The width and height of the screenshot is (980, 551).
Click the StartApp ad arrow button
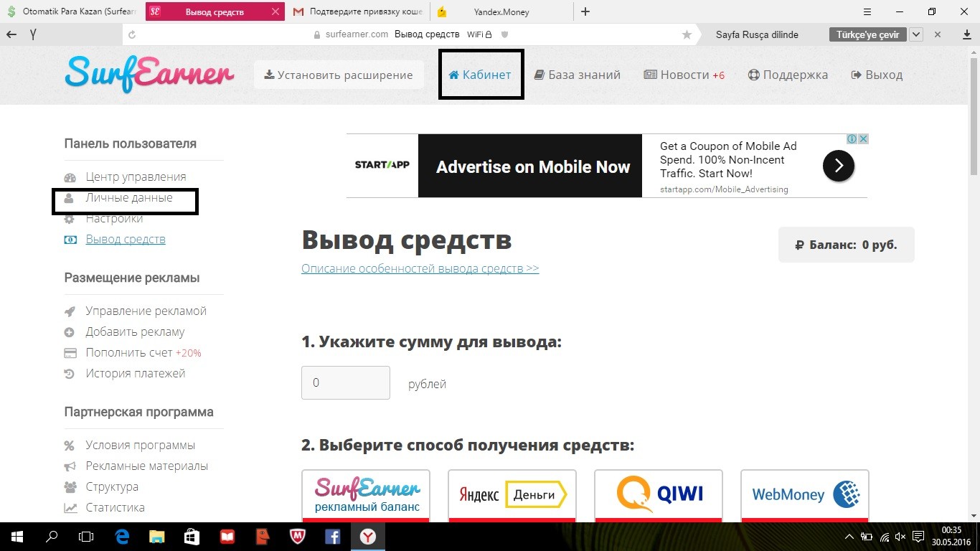pyautogui.click(x=838, y=166)
